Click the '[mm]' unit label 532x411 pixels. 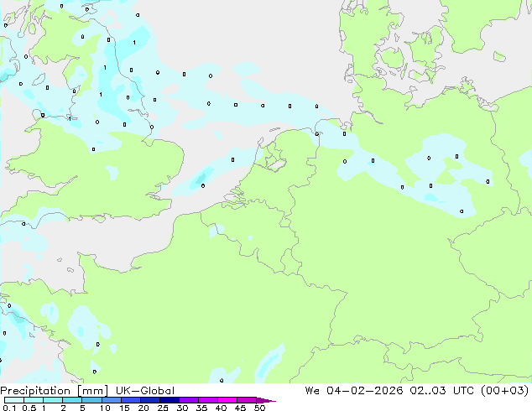click(92, 391)
